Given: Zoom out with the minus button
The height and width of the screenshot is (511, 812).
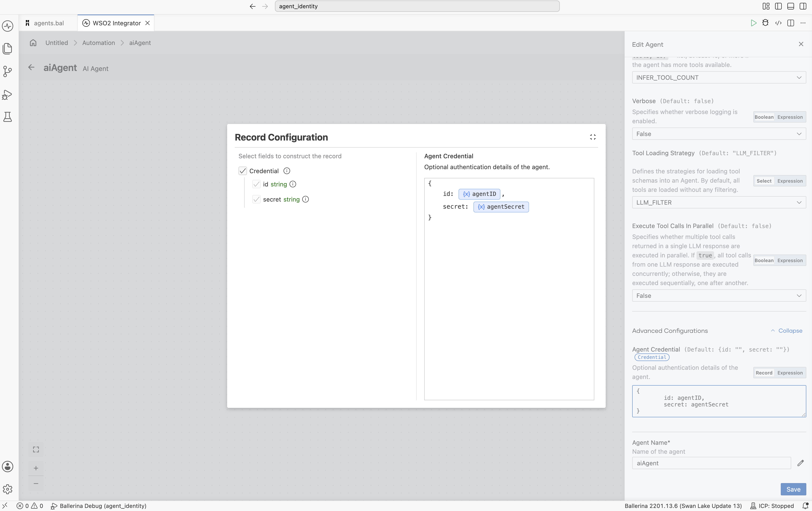Looking at the screenshot, I should click(x=36, y=483).
